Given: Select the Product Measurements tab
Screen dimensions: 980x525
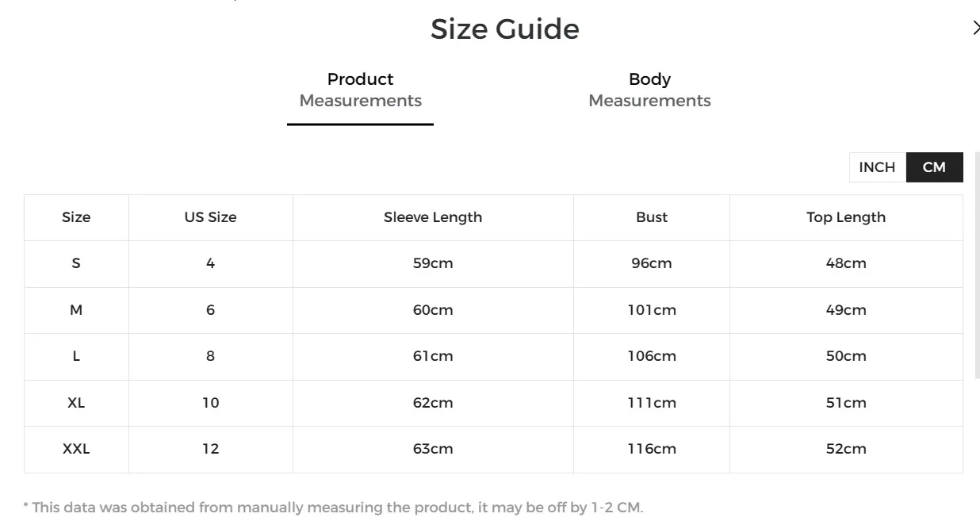Looking at the screenshot, I should 360,90.
